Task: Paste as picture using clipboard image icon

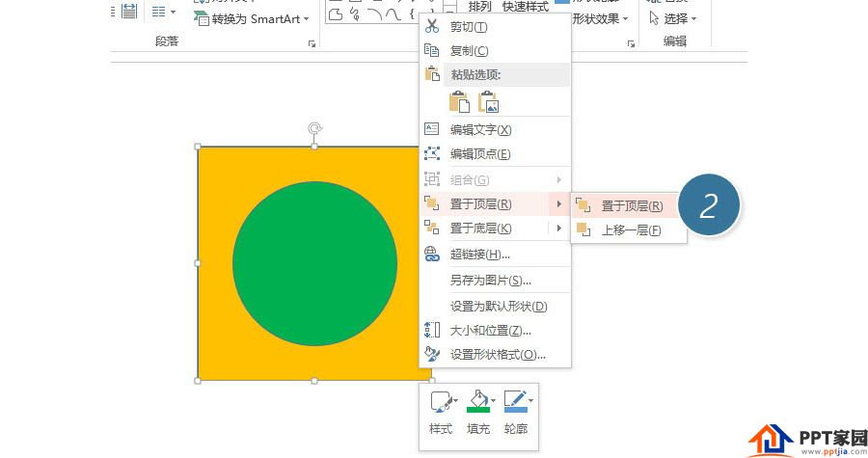Action: click(488, 102)
